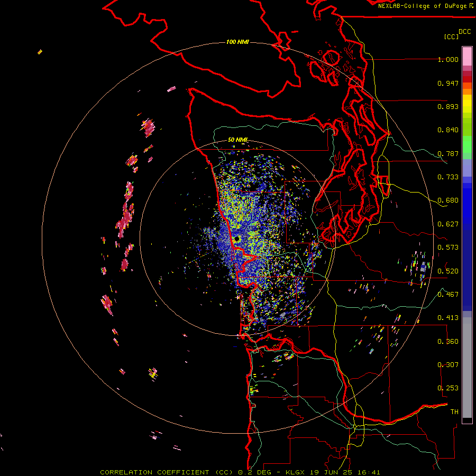Click the 19 JUN 25 date text
The image size is (476, 476).
(331, 472)
